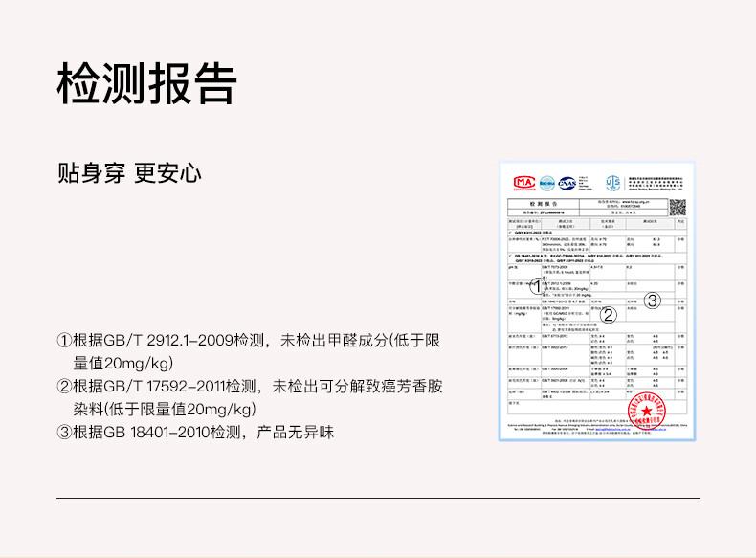This screenshot has height=558, width=756.
Task: Click the GB 18401-2010 no odor note
Action: click(x=195, y=432)
